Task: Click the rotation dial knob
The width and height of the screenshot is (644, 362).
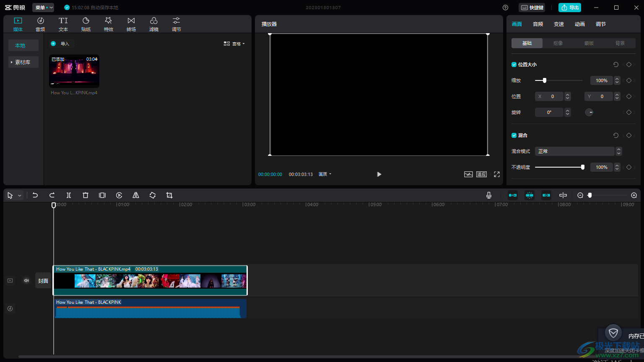Action: click(x=589, y=112)
